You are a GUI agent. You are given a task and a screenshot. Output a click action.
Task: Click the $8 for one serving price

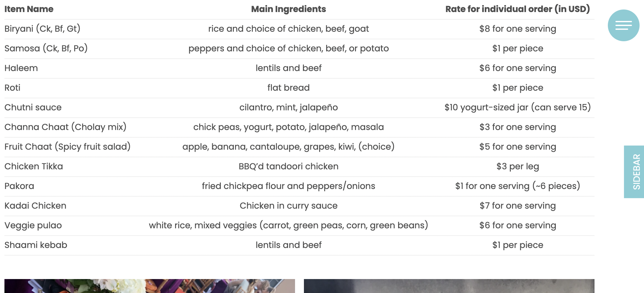click(x=517, y=29)
